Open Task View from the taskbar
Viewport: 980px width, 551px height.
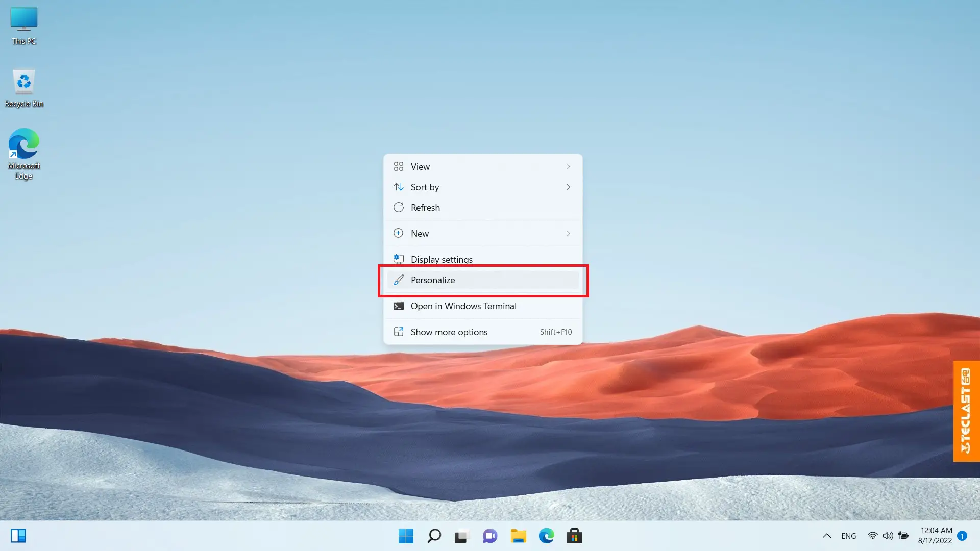tap(461, 536)
